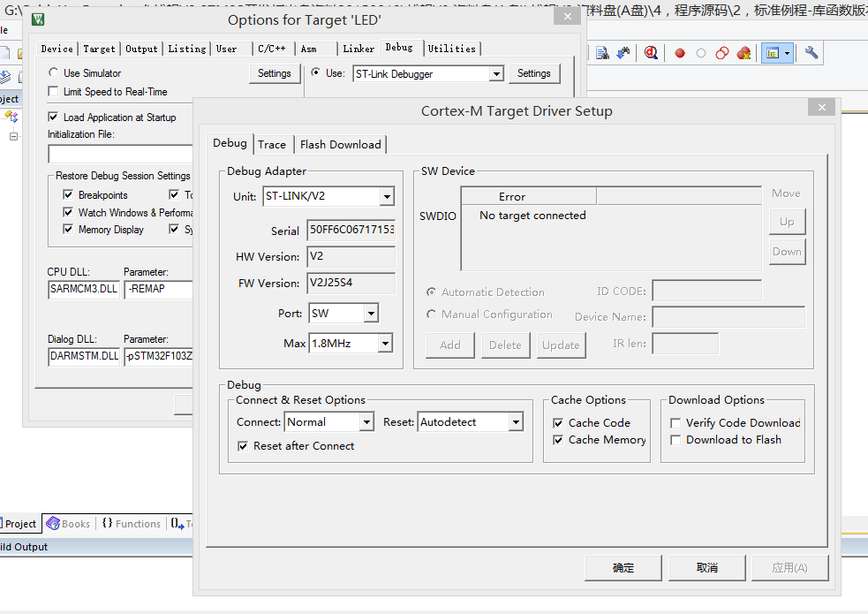Collapse the project tree node
Screen dimensions: 868x614
click(14, 136)
